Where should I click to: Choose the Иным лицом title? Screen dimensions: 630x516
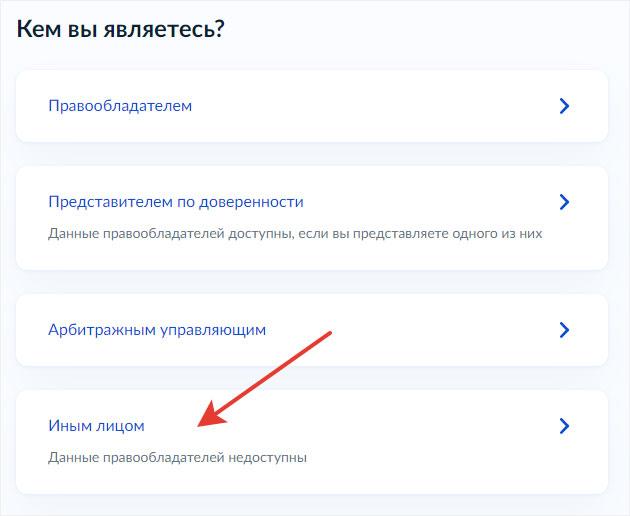click(96, 426)
